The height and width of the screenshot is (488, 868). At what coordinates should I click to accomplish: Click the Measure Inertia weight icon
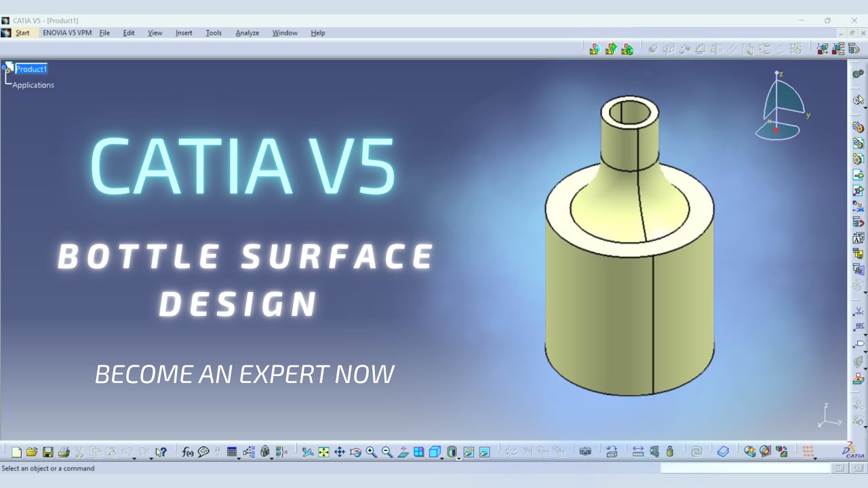click(670, 452)
